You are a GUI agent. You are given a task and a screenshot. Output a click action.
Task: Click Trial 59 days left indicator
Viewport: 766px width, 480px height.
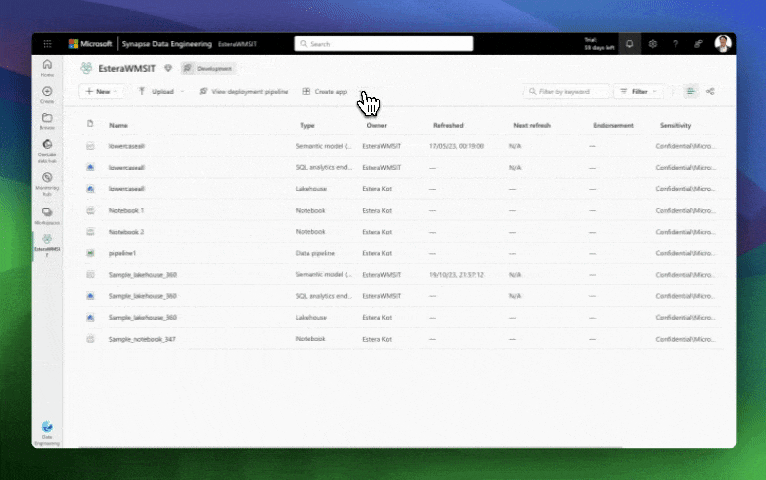tap(599, 44)
